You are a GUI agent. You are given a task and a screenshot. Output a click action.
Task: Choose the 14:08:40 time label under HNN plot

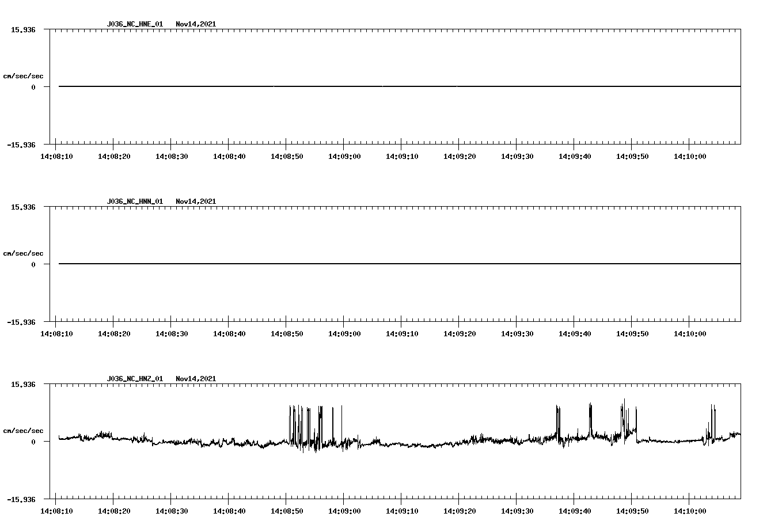229,334
